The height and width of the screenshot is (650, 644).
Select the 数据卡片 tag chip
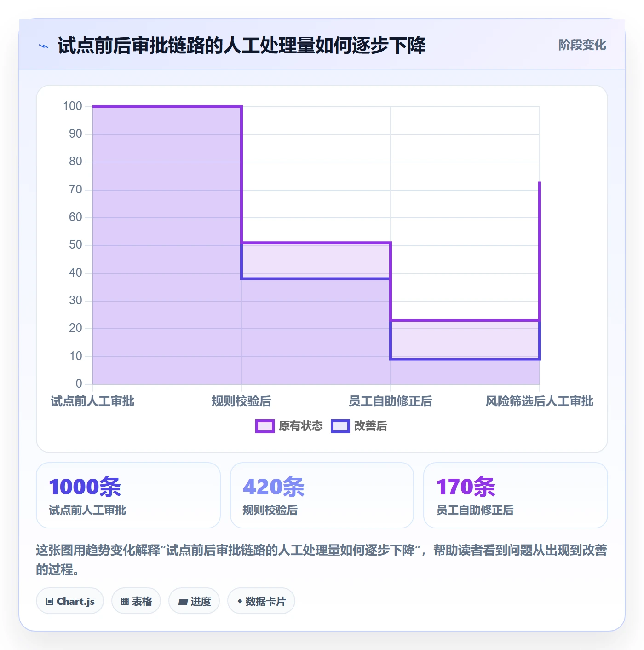261,601
